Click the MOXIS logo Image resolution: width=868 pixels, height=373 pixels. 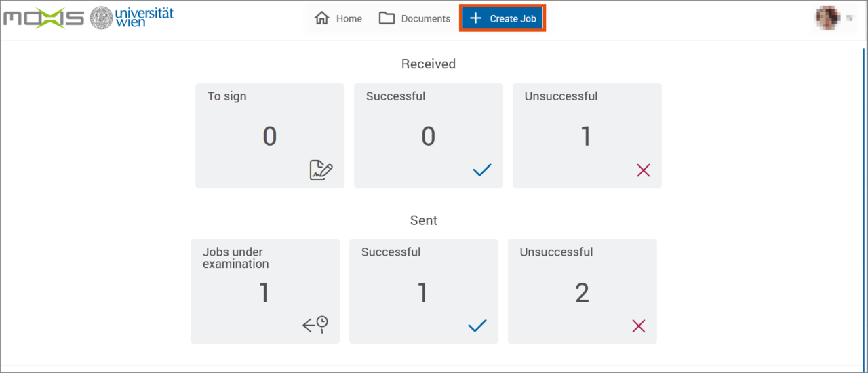43,18
